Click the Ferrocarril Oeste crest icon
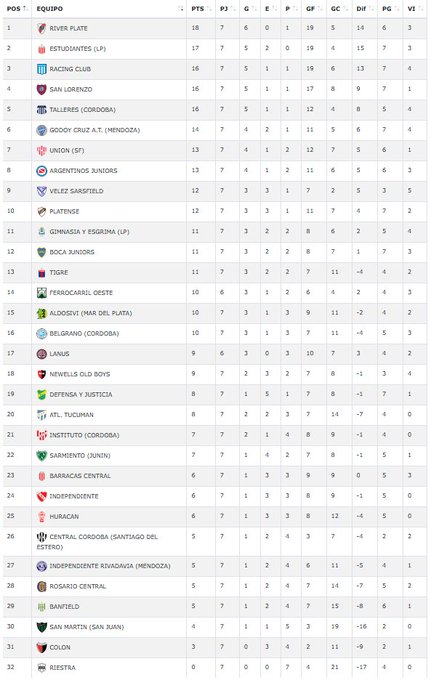This screenshot has width=431, height=680. click(x=42, y=293)
